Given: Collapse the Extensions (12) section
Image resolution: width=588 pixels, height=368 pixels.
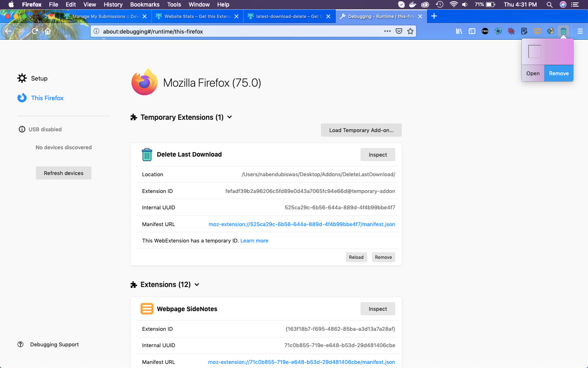Looking at the screenshot, I should 197,285.
